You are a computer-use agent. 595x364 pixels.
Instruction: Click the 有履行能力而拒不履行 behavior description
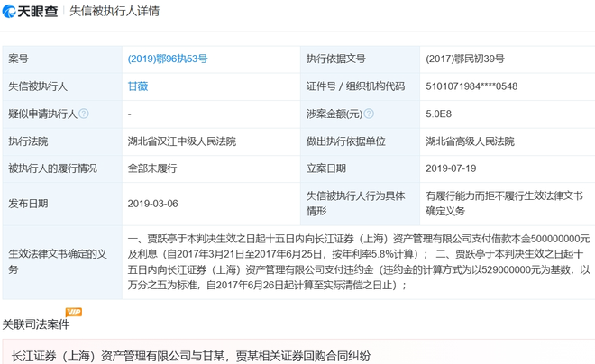(x=504, y=203)
